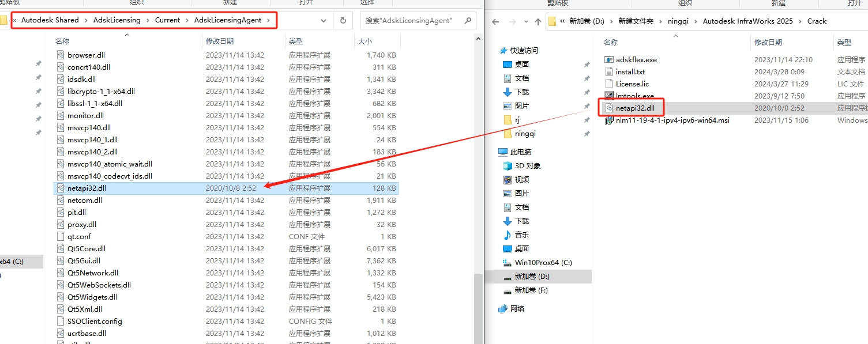Image resolution: width=868 pixels, height=344 pixels.
Task: Select the nlm11-19-4-1 msi installer icon
Action: 608,120
